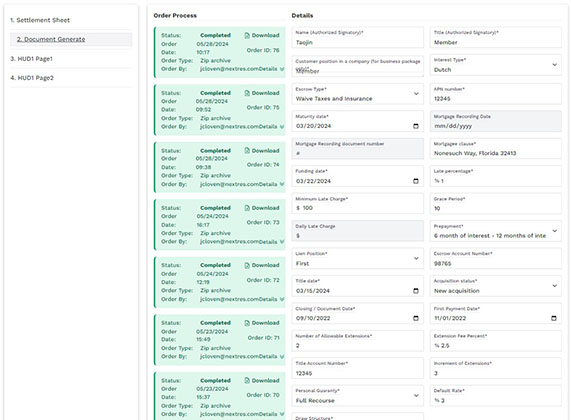Click the APN number field
572x420 pixels.
[495, 94]
